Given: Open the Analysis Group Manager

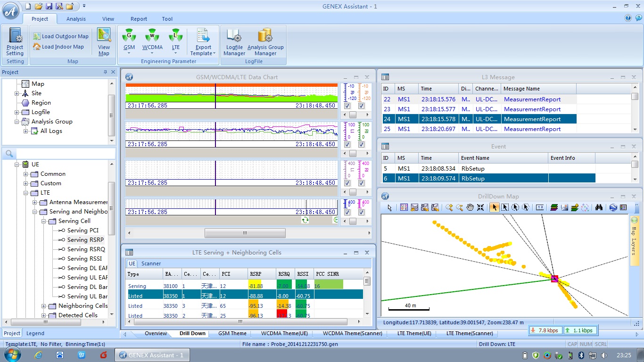Looking at the screenshot, I should point(265,42).
